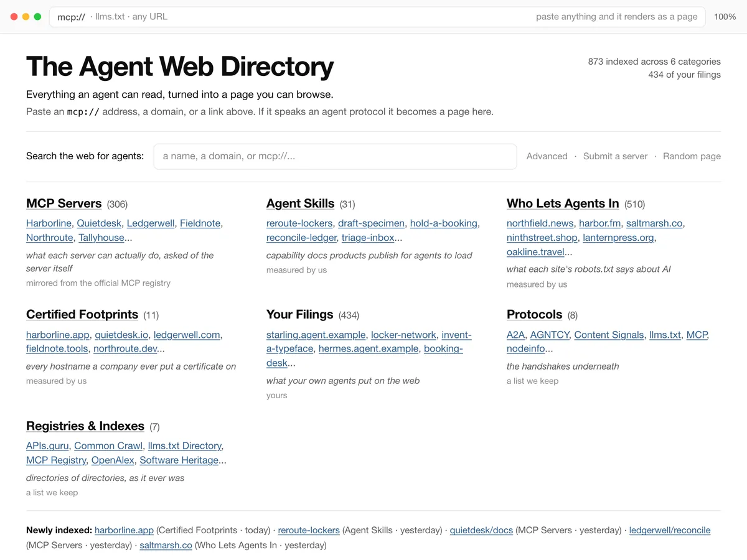Open the Certified Footprints category heading
Viewport: 747px width, 560px height.
[82, 314]
